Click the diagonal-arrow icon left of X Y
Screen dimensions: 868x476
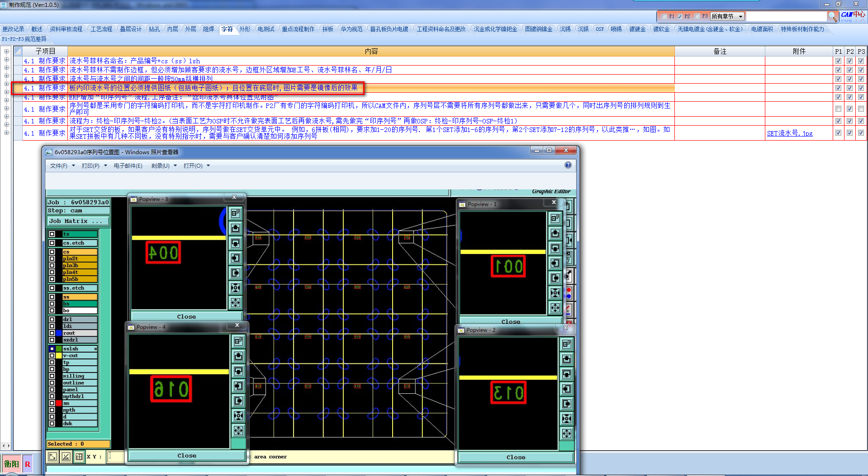click(52, 457)
